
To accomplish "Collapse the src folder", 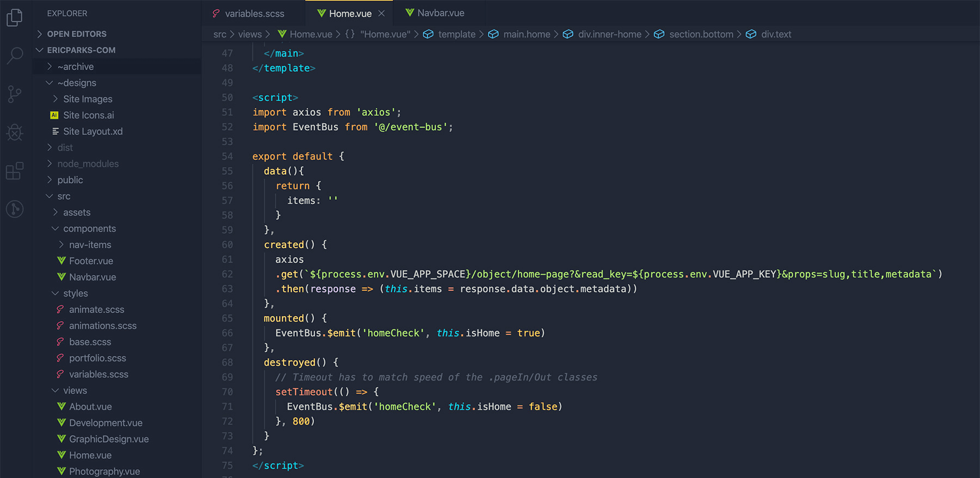I will (x=50, y=196).
